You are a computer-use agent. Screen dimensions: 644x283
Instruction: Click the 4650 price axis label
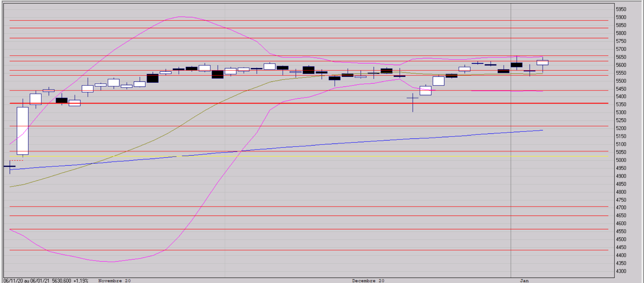coord(621,216)
